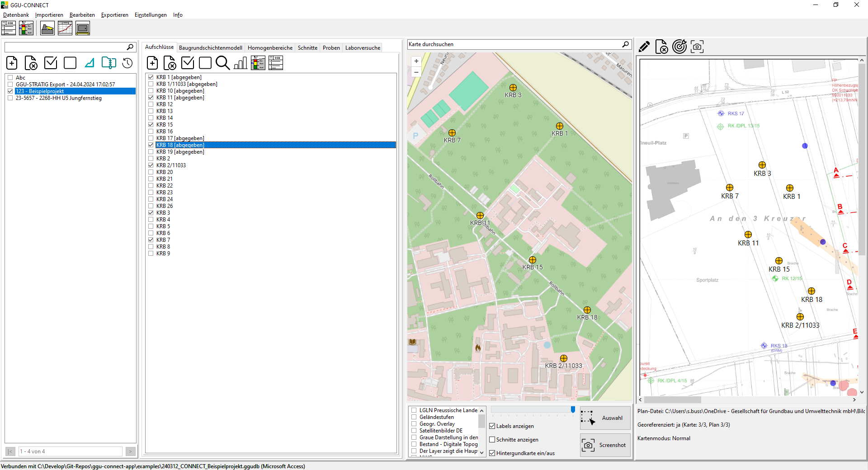
Task: Click the delete borehole document icon
Action: 170,63
